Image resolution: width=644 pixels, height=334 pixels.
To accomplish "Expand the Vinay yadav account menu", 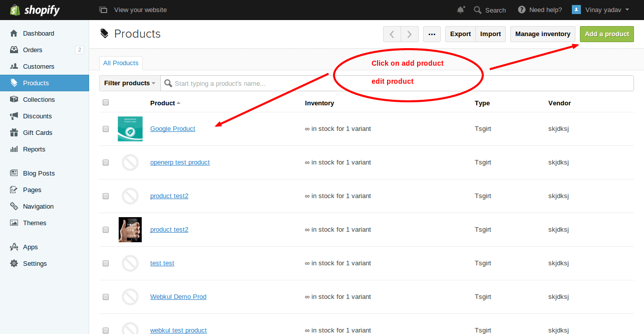I will pos(600,10).
